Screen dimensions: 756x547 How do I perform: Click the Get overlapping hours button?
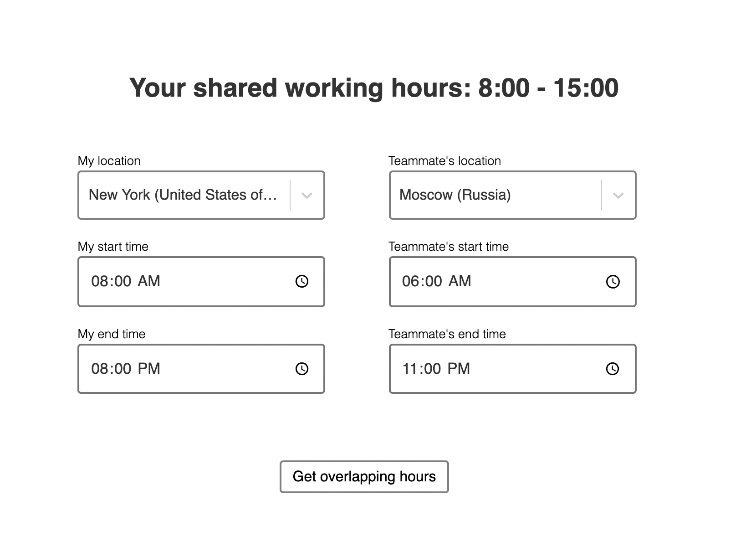pyautogui.click(x=364, y=476)
